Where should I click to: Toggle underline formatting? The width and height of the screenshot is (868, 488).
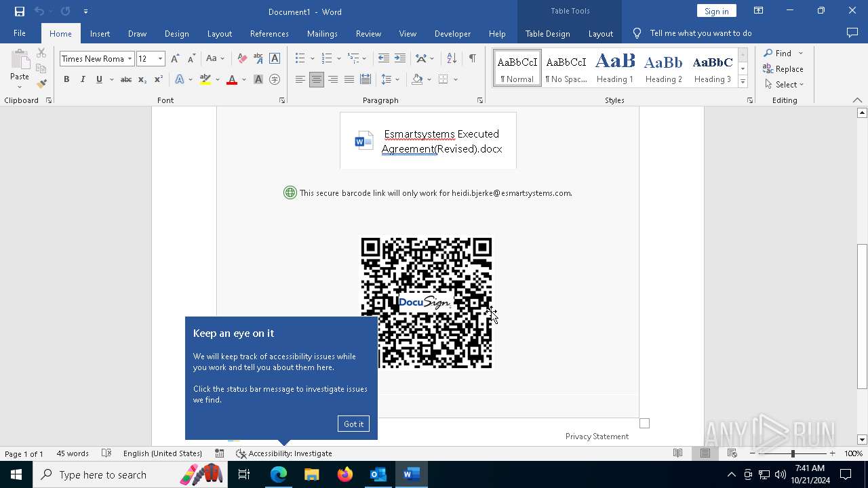(x=99, y=79)
